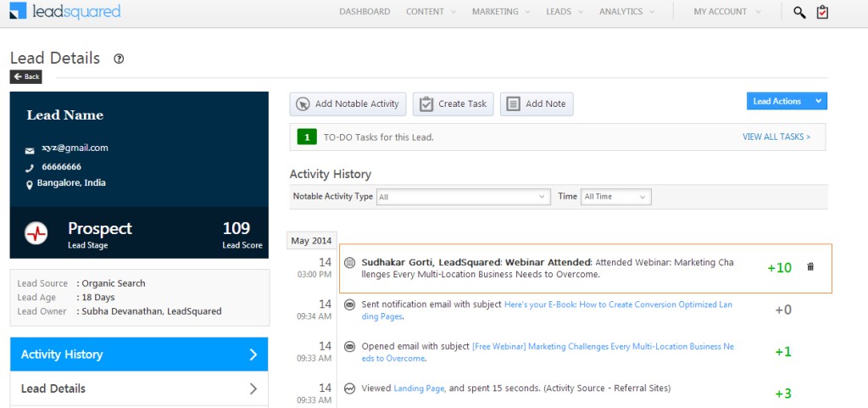Click the Create Task button
This screenshot has width=868, height=408.
tap(453, 104)
